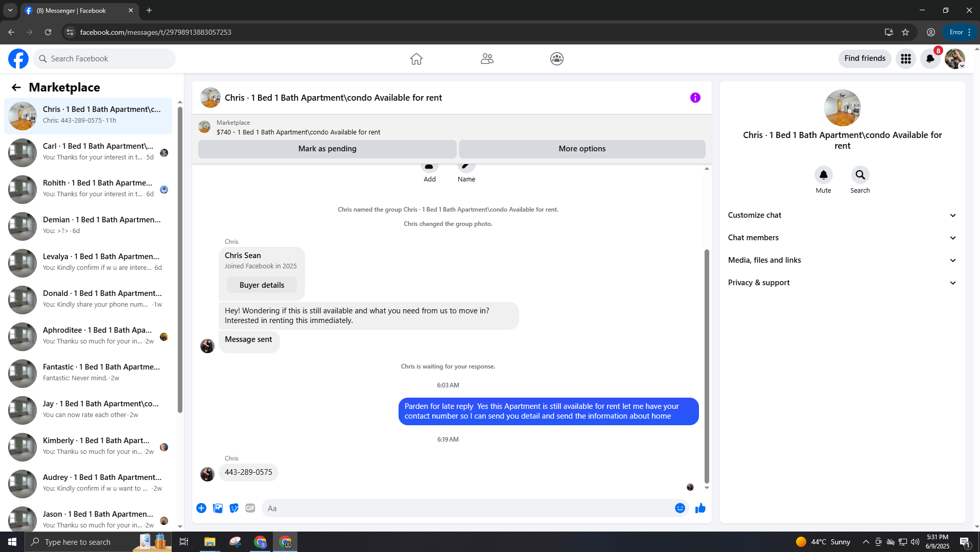Open Task View on the taskbar
The image size is (980, 552).
(x=184, y=542)
